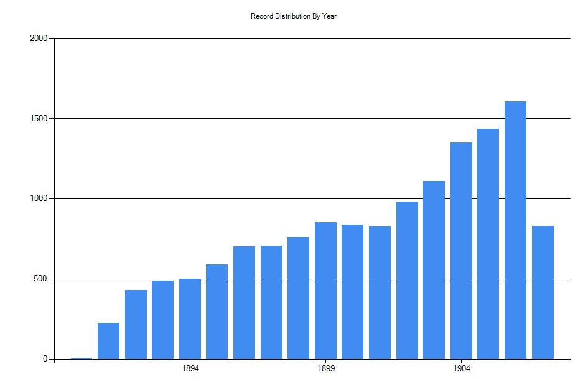Select the bar above the 1904 label
Screen dimensions: 588x392
click(x=461, y=251)
